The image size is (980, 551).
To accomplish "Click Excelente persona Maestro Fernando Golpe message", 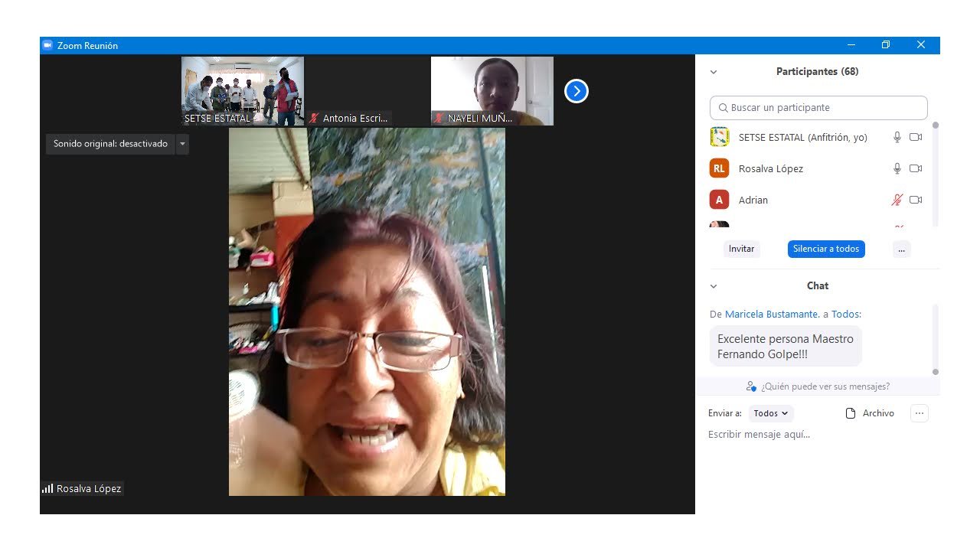I will pyautogui.click(x=786, y=347).
